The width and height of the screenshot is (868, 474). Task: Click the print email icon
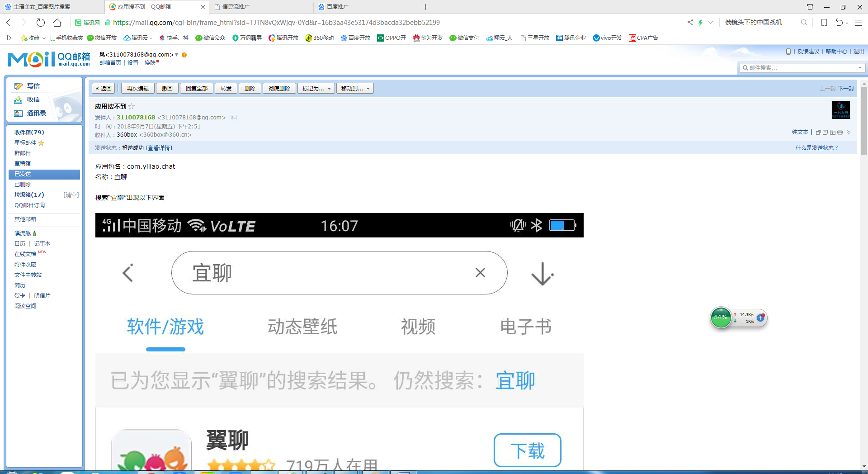tap(840, 132)
